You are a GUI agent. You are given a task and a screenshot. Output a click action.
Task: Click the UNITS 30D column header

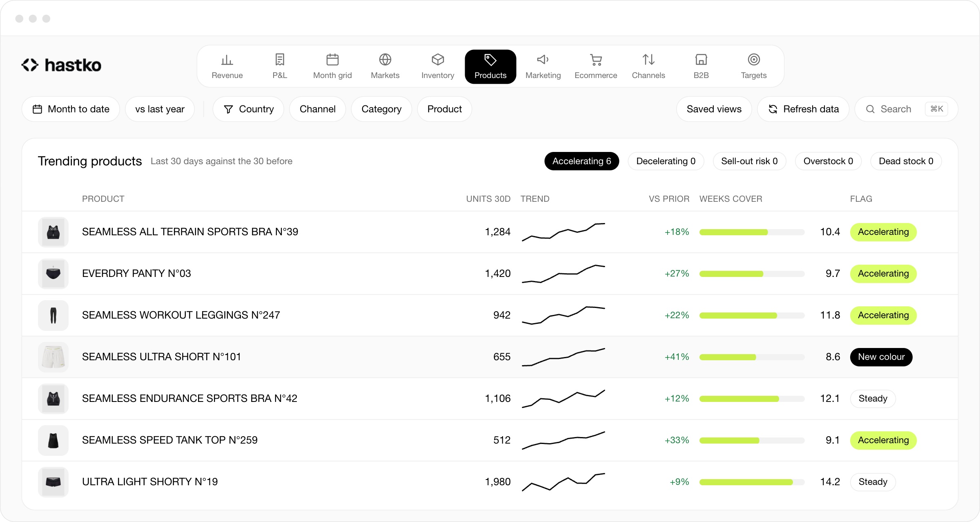click(488, 199)
